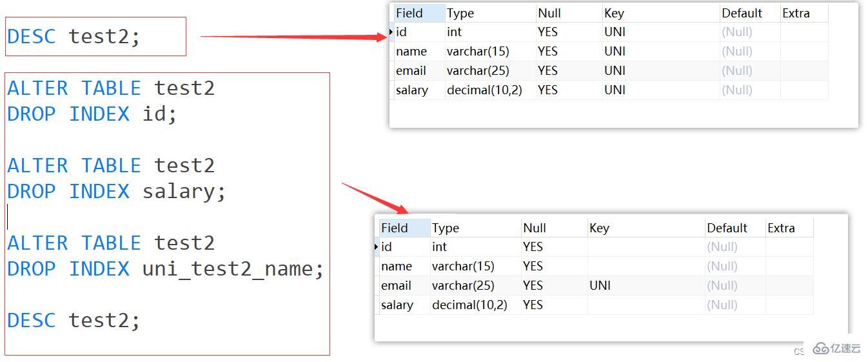Click the DROP INDEX uni_test2_name; line
868x362 pixels.
[165, 269]
